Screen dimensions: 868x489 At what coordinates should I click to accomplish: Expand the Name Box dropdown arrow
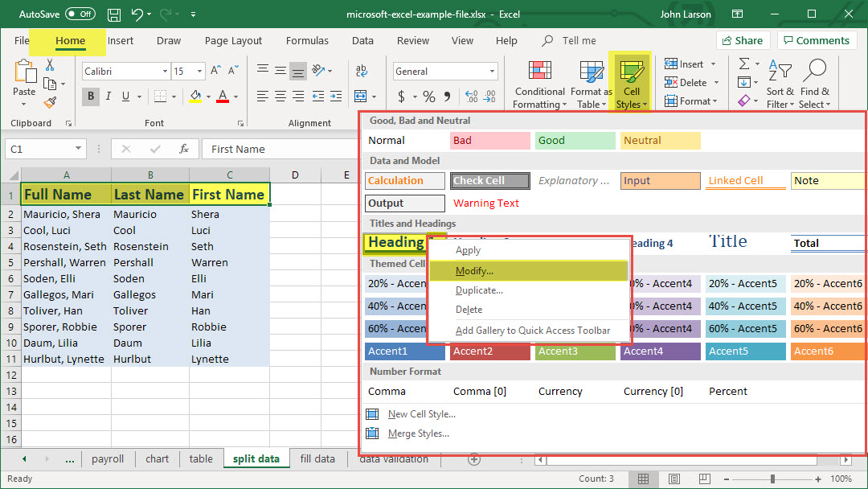(x=78, y=149)
